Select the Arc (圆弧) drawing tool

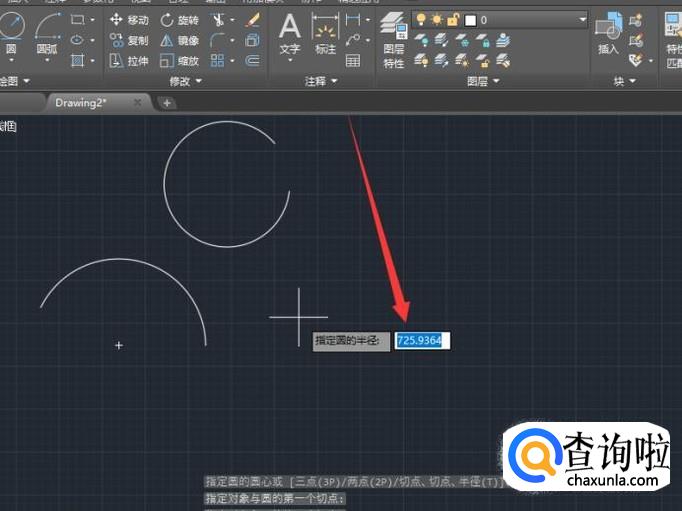click(x=47, y=32)
